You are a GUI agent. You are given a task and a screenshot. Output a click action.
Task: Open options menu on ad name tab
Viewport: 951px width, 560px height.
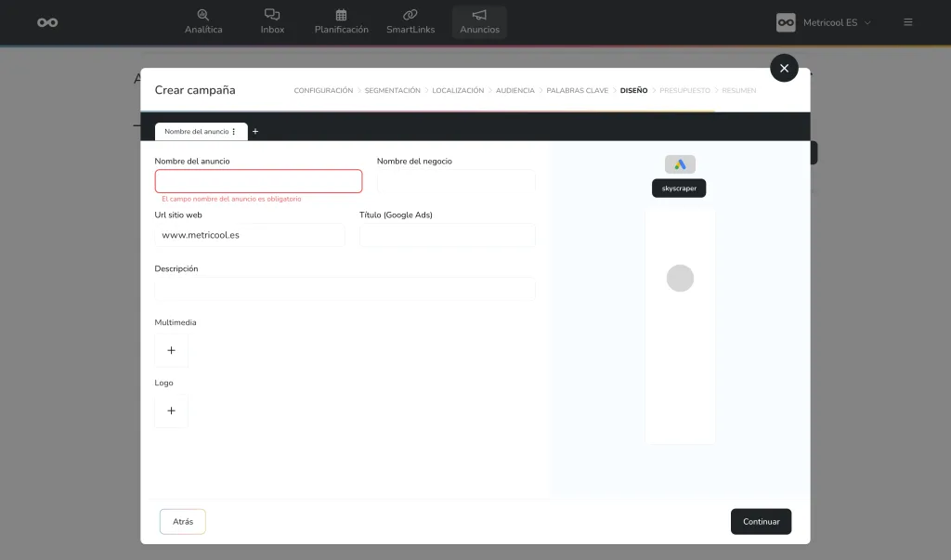[x=234, y=132]
